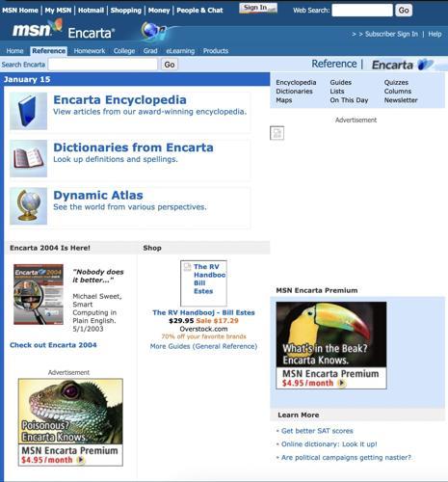This screenshot has width=448, height=482.
Task: Switch to the College tab
Action: coord(124,51)
